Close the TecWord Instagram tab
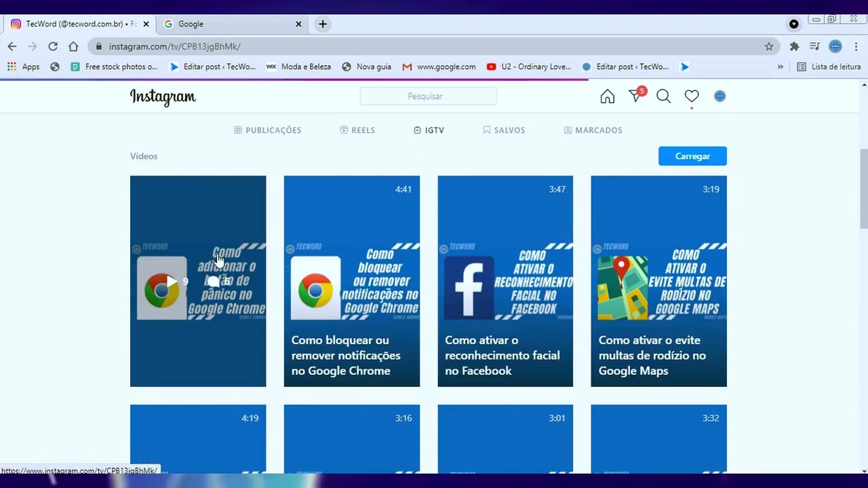 (x=146, y=24)
